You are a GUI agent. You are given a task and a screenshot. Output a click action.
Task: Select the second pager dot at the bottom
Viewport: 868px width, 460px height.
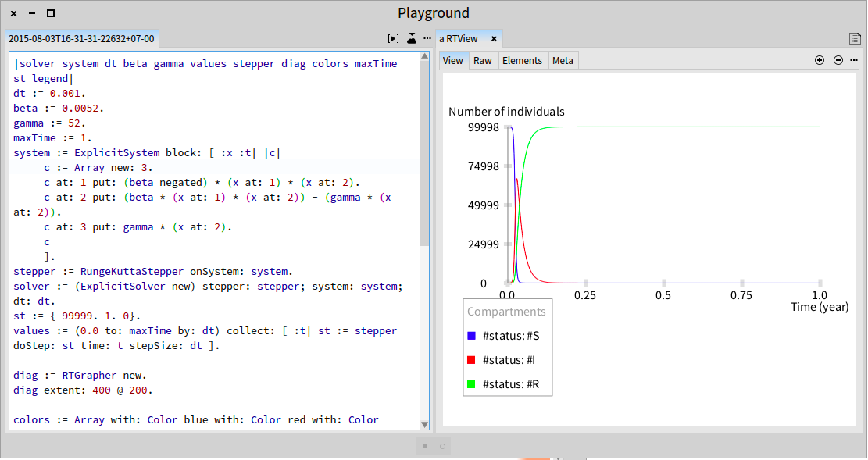click(x=442, y=446)
